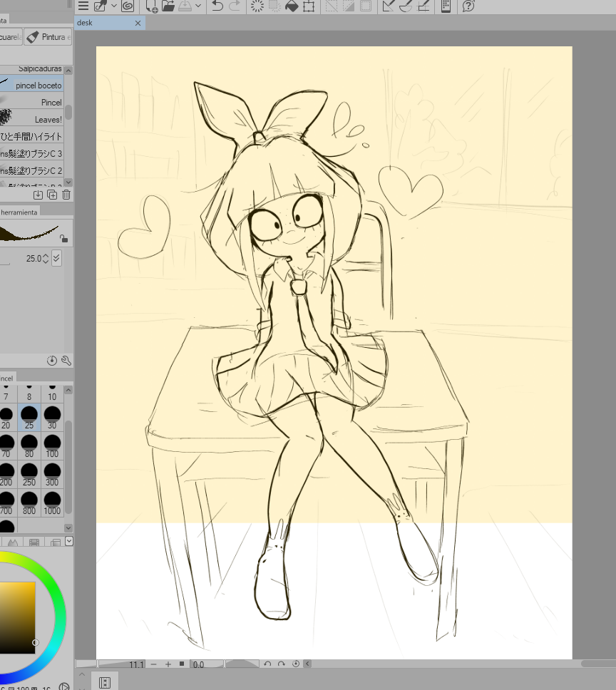
Task: Click the Undo arrow in the command bar
Action: point(217,6)
